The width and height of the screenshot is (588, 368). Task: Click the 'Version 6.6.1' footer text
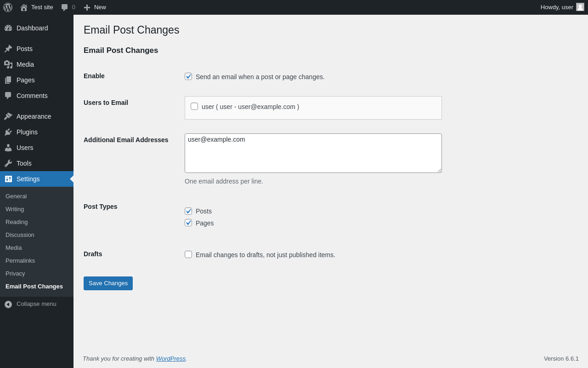click(561, 358)
